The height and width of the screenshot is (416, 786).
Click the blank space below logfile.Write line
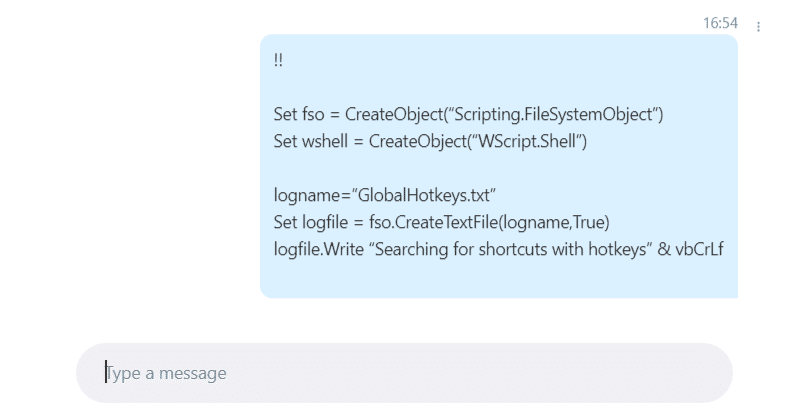498,279
